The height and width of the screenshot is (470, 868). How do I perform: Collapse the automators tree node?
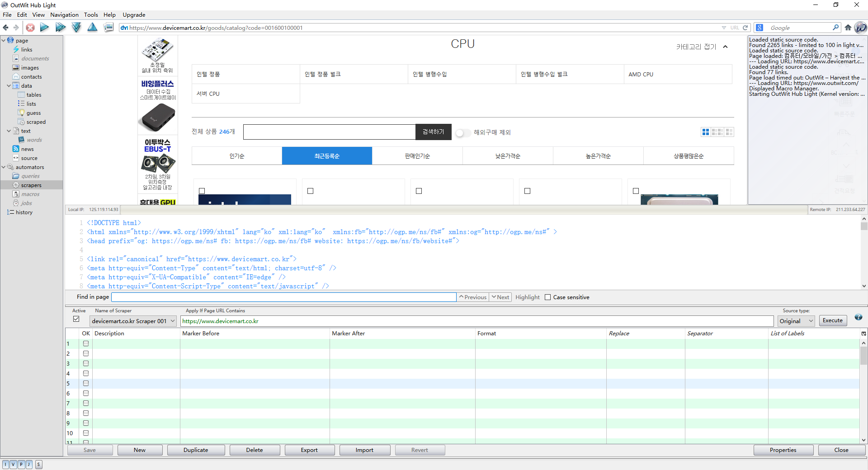(x=4, y=167)
